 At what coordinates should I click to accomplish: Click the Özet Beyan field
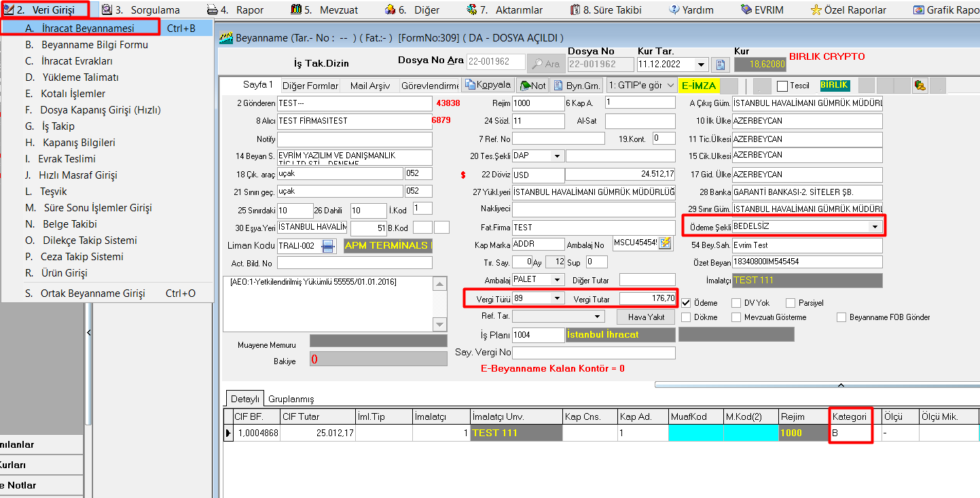pos(807,262)
